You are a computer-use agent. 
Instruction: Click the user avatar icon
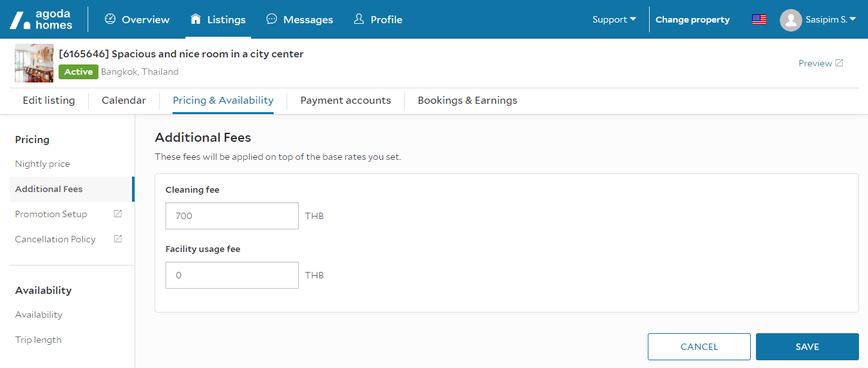(790, 20)
